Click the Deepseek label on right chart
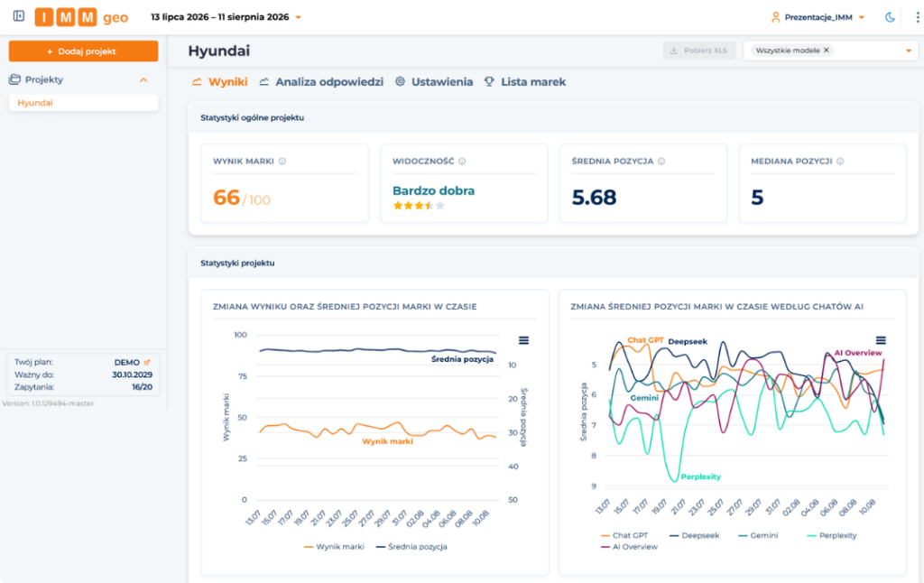This screenshot has width=924, height=583. [688, 342]
